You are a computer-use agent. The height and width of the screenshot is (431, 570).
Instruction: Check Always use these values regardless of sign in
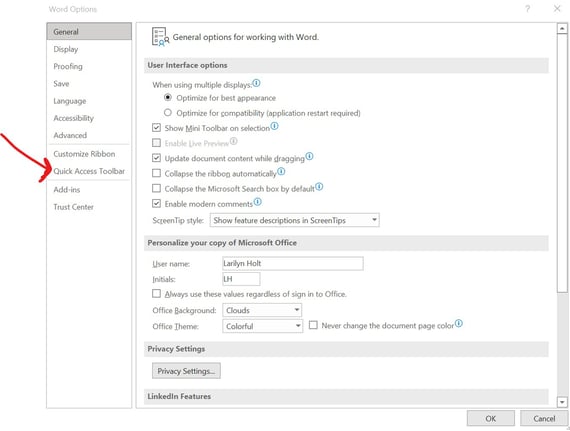pos(156,293)
